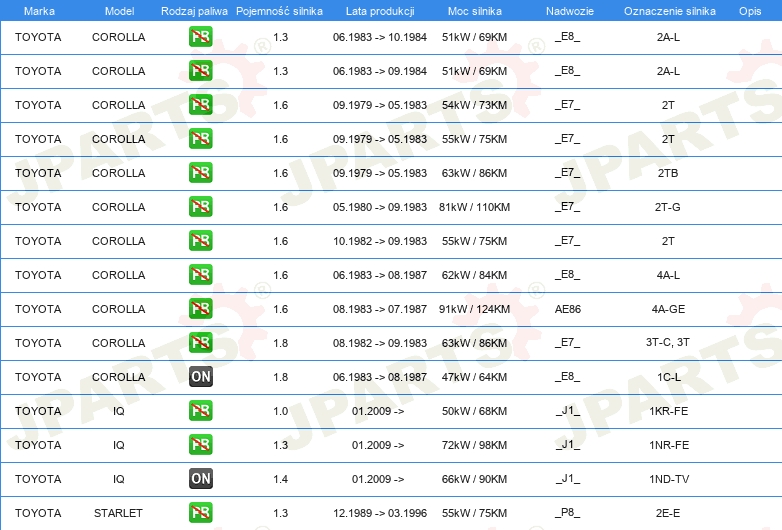The height and width of the screenshot is (530, 782).
Task: Click petrol icon in the 54kW / 73KM row
Action: click(200, 105)
